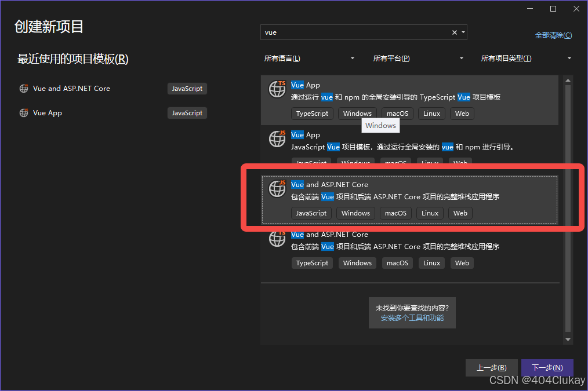Click the 安装多个工具和功能 link
588x391 pixels.
pyautogui.click(x=412, y=318)
